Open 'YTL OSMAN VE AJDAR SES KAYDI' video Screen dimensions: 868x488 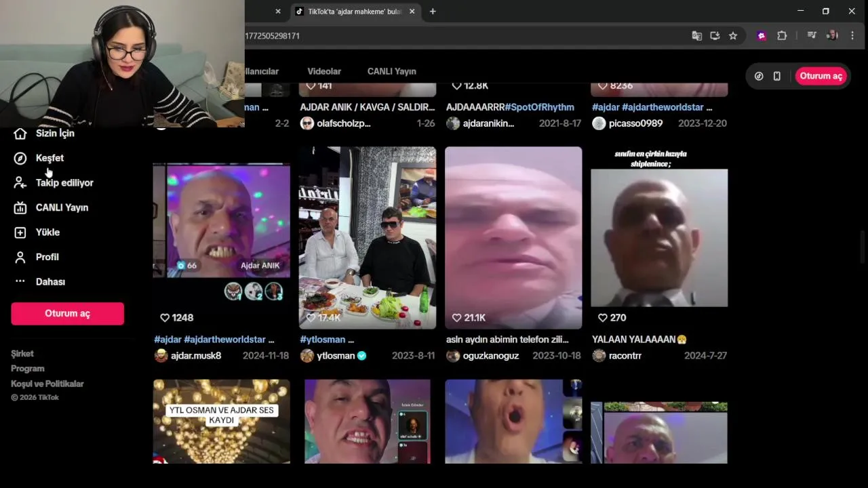coord(222,422)
